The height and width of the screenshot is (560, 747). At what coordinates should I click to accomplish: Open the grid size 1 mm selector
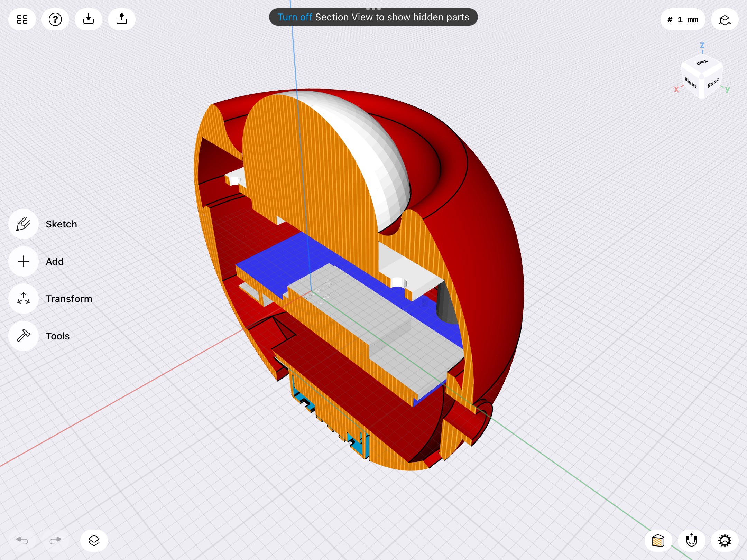(683, 19)
